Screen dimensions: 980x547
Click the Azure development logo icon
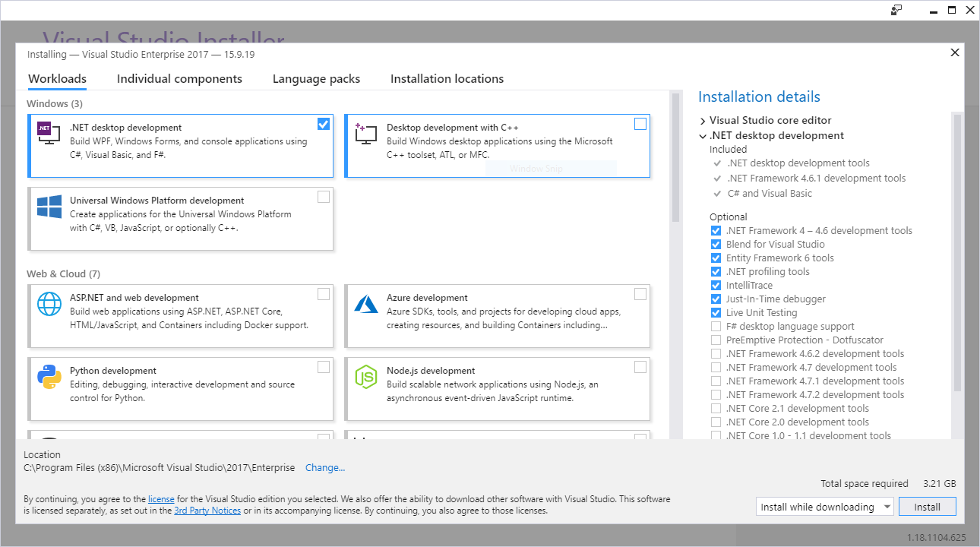click(x=365, y=304)
